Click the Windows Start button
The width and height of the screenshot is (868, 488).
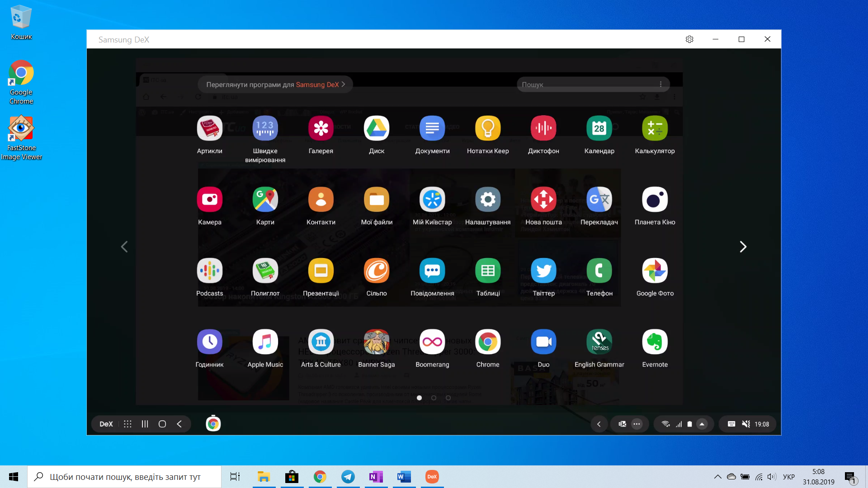(x=14, y=477)
